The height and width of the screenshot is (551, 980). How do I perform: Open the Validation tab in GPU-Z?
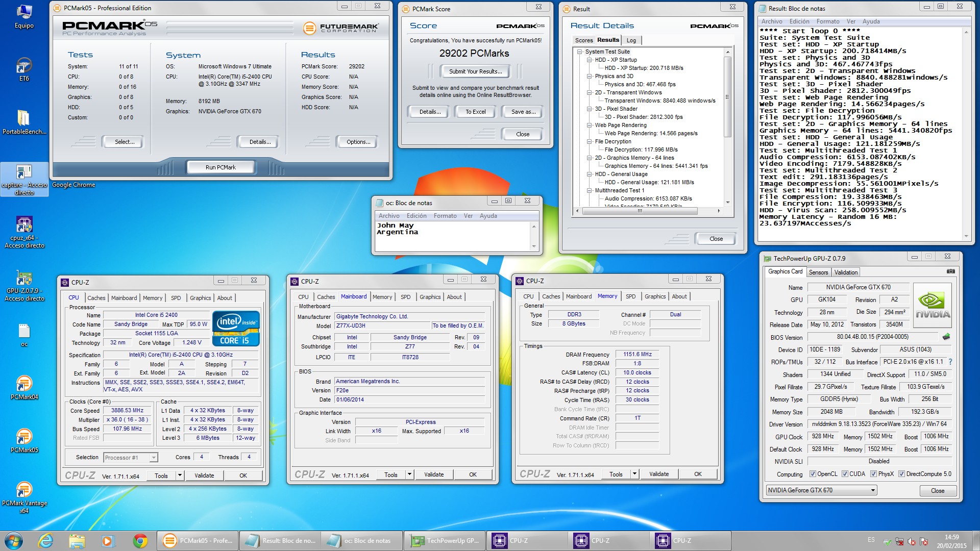click(x=846, y=272)
